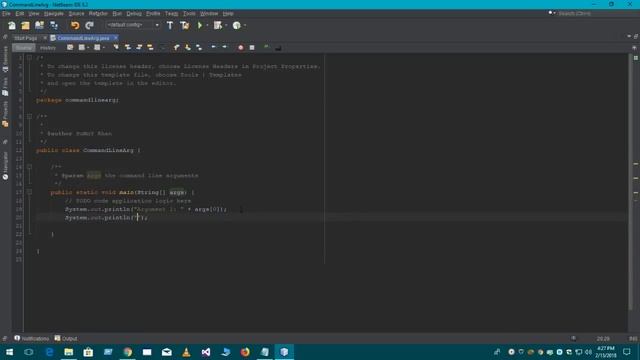
Task: Open Firefox from the taskbar
Action: click(245, 352)
